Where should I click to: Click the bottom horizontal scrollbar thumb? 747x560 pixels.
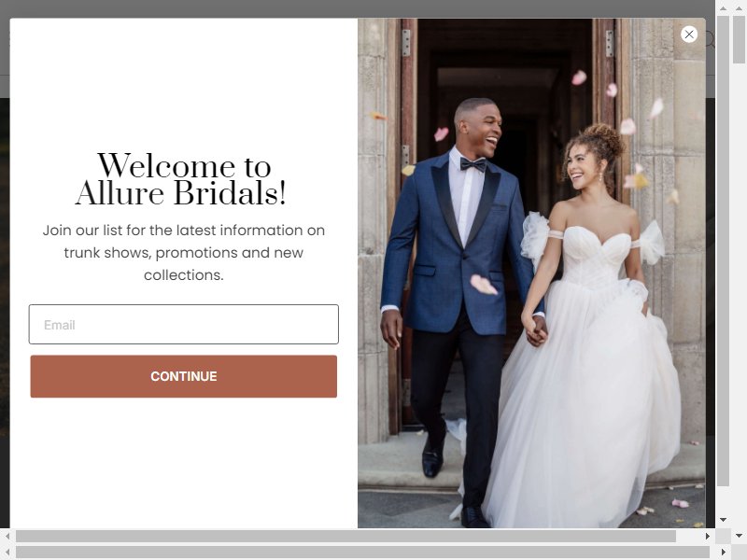362,552
